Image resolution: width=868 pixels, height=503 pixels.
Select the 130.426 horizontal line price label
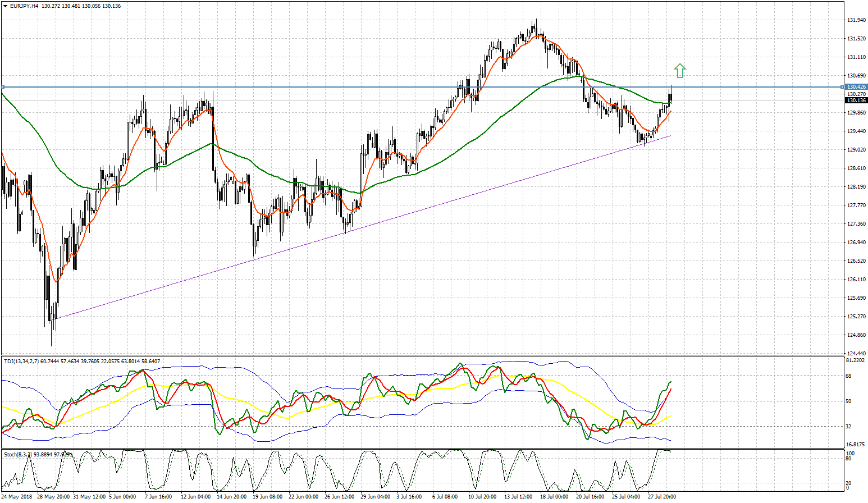(856, 87)
